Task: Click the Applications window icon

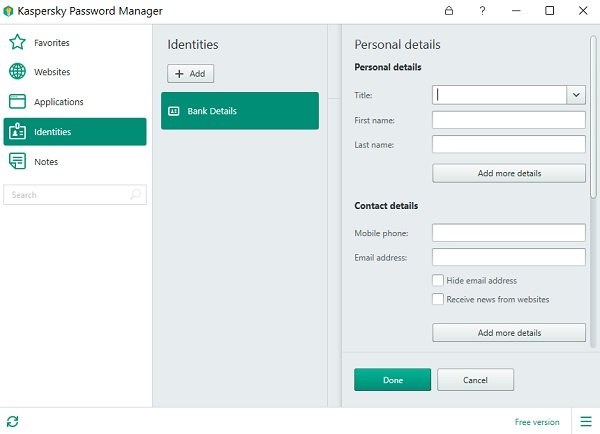Action: 17,102
